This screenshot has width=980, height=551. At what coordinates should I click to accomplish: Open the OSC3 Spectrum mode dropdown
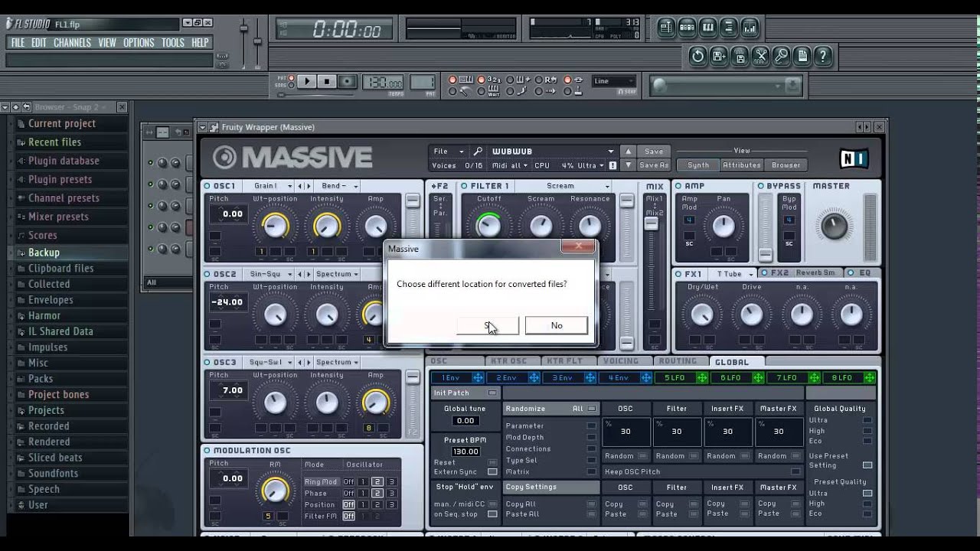point(338,362)
